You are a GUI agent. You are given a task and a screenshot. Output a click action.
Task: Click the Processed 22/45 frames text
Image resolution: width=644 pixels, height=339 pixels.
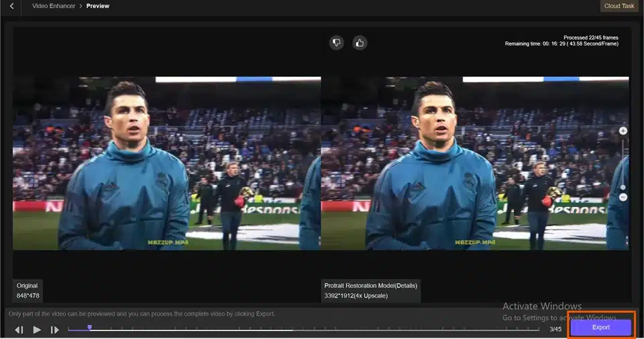(590, 38)
